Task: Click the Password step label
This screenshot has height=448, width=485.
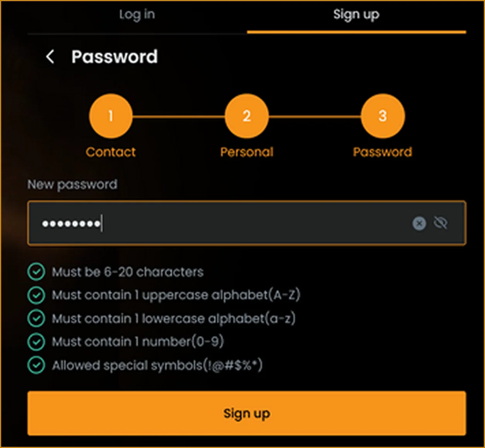Action: (x=383, y=152)
